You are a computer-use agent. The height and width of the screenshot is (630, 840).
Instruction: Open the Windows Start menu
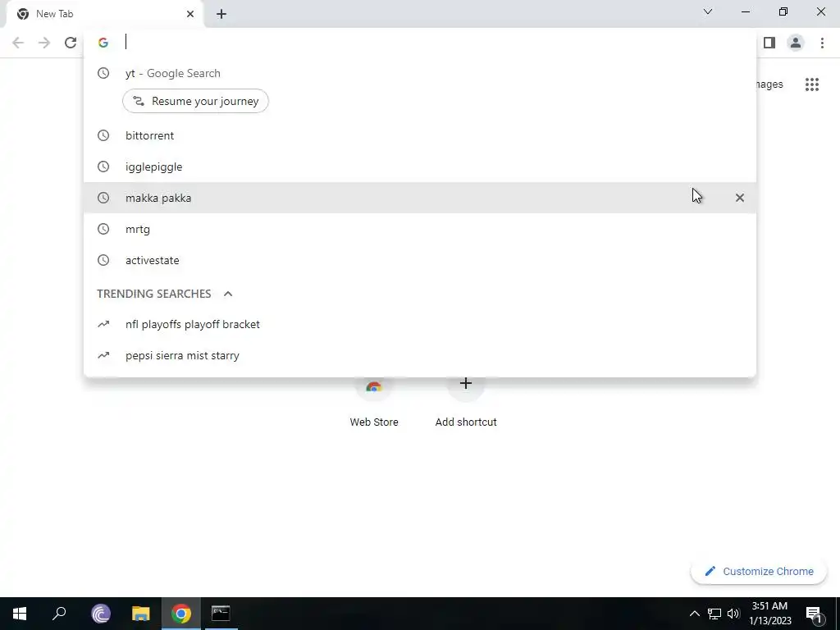click(x=20, y=614)
